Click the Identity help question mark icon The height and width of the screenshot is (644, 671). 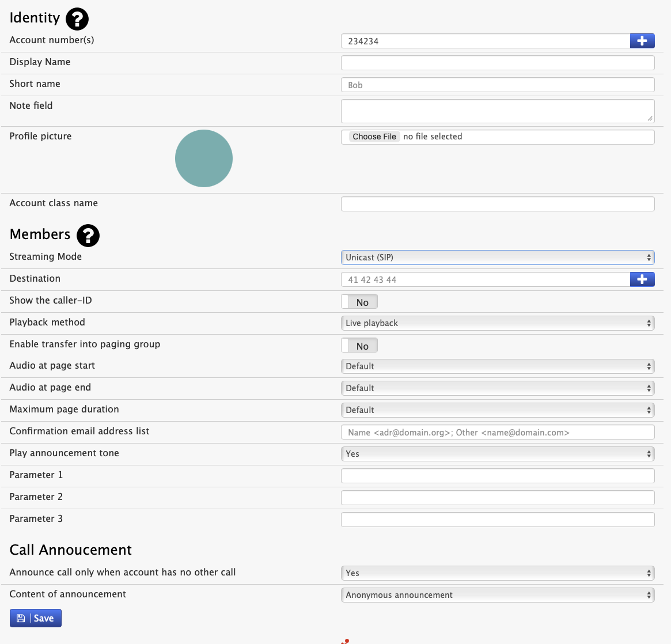tap(77, 19)
